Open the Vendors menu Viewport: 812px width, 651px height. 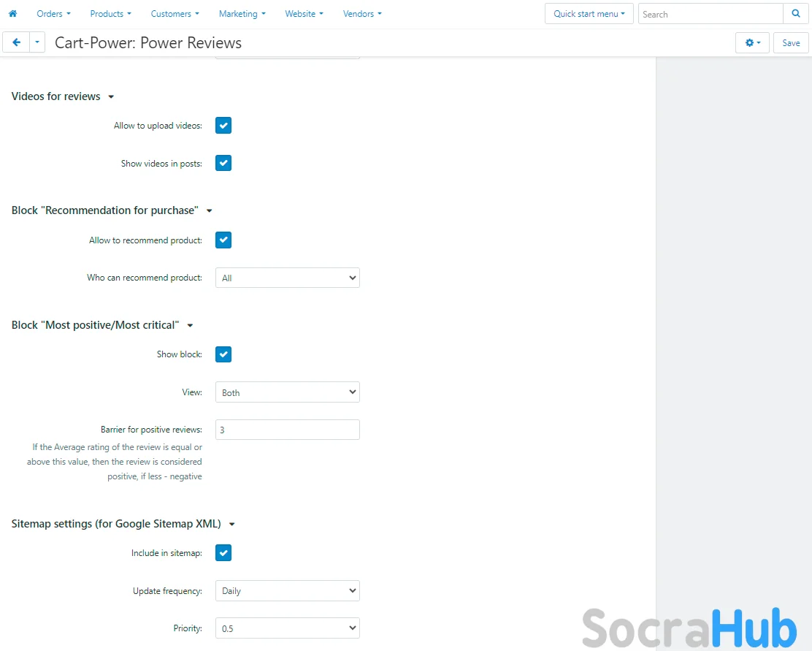pos(362,14)
